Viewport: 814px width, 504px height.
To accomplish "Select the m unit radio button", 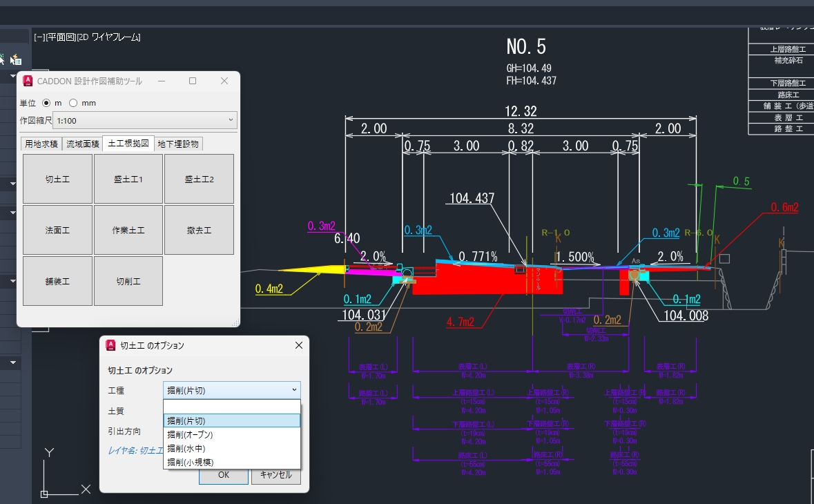I will click(47, 103).
